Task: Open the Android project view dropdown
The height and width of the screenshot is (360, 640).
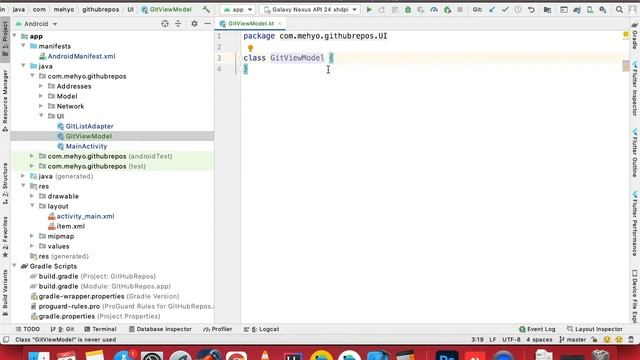Action: [36, 24]
